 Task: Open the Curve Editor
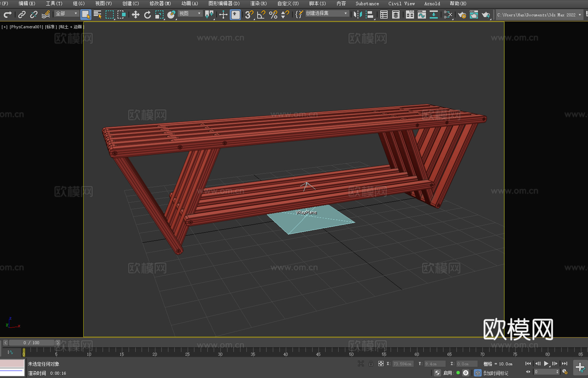coord(422,14)
